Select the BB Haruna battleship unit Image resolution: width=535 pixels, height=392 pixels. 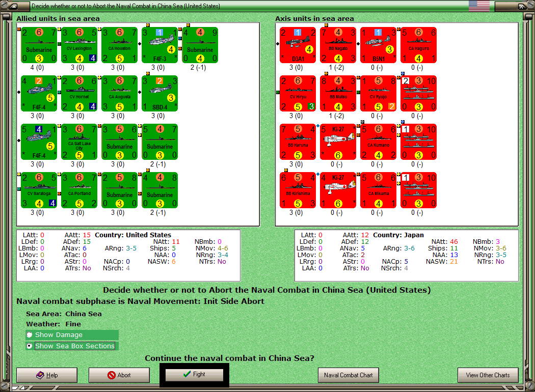point(298,142)
